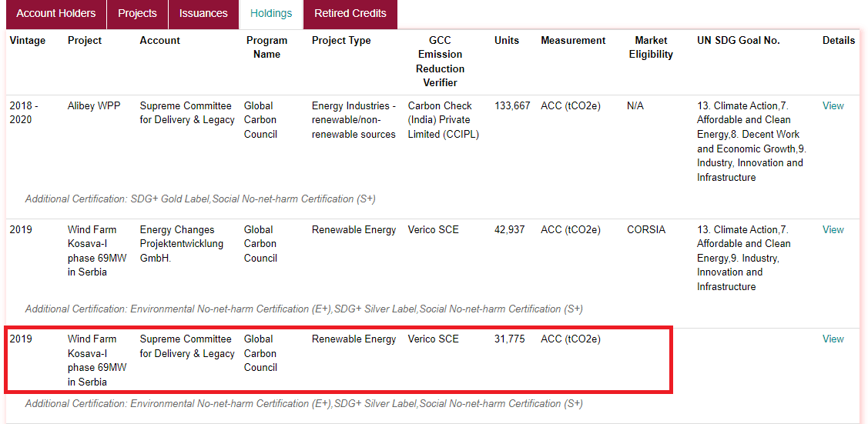Click View link for Alibey WPP row
The width and height of the screenshot is (868, 424).
[x=833, y=106]
